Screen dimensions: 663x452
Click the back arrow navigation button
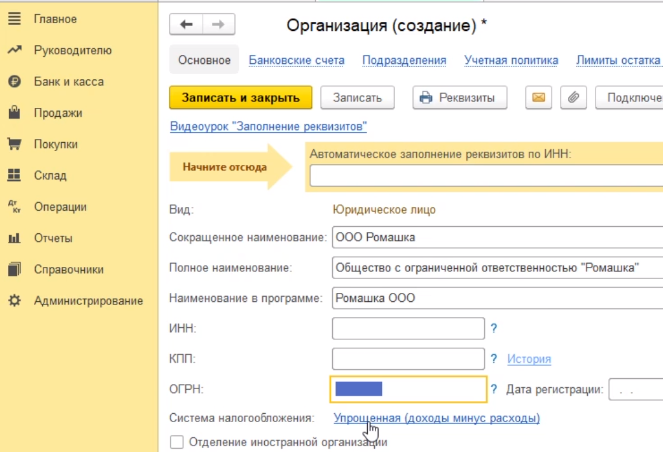coord(187,24)
